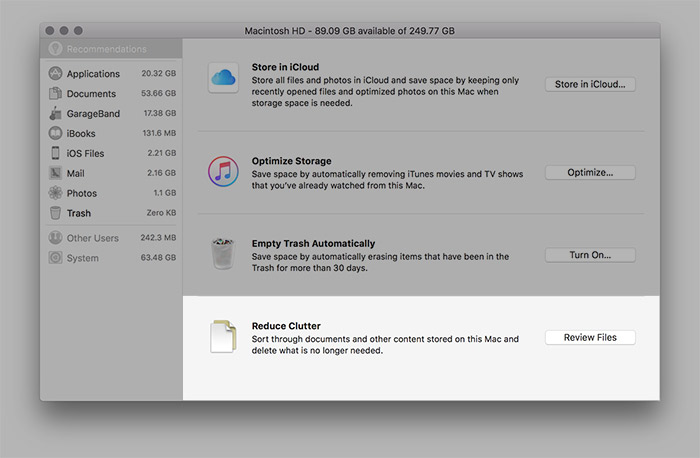Click the 2.21 GB iOS Files size
The width and height of the screenshot is (700, 458).
click(162, 153)
